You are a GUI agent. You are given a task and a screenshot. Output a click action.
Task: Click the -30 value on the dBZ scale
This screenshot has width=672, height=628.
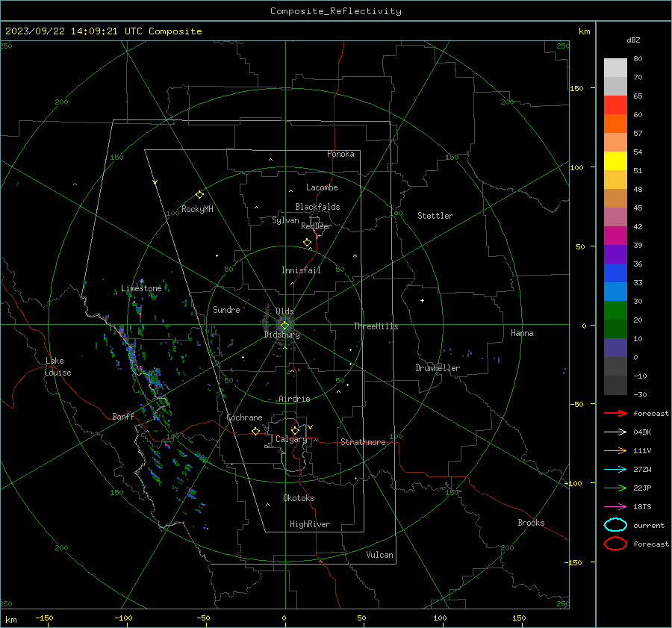[640, 394]
